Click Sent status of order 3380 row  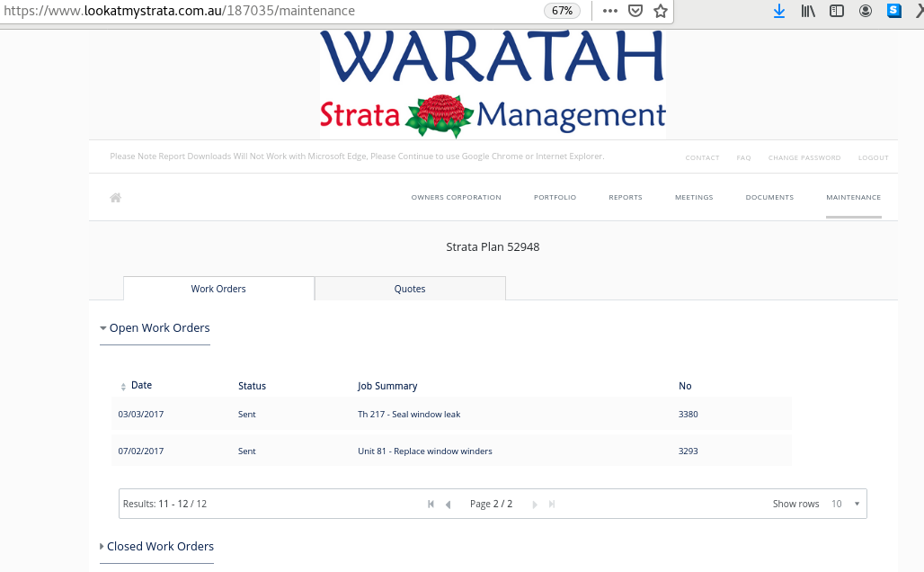tap(247, 415)
